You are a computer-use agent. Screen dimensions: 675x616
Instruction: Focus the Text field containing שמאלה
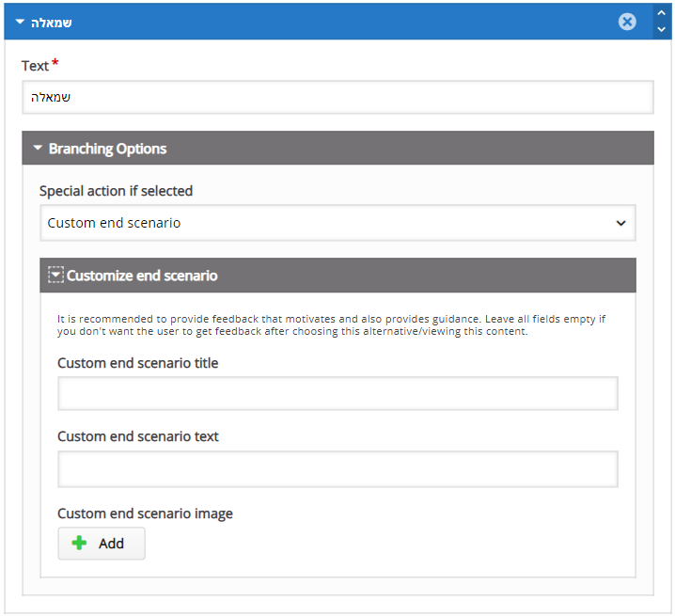[x=337, y=98]
